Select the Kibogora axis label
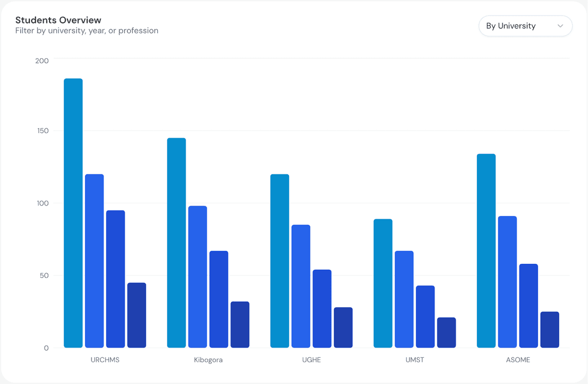Viewport: 588px width, 384px height. click(208, 360)
